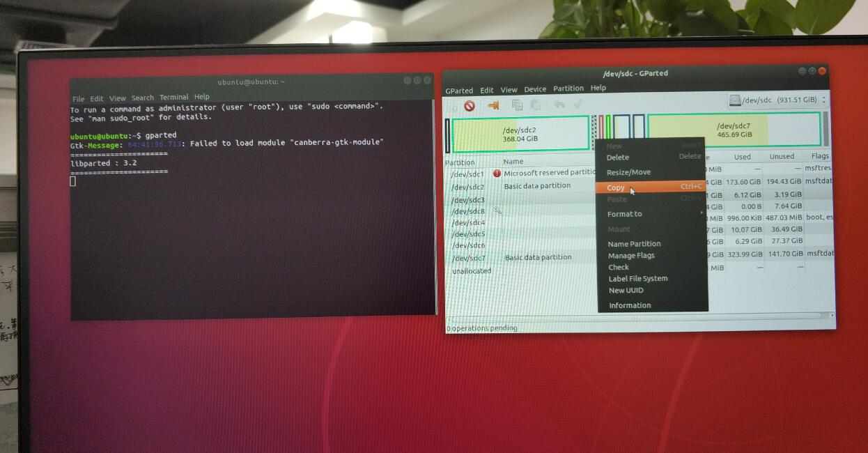Click the Name column header
Screen dimensions: 868x453
click(513, 161)
